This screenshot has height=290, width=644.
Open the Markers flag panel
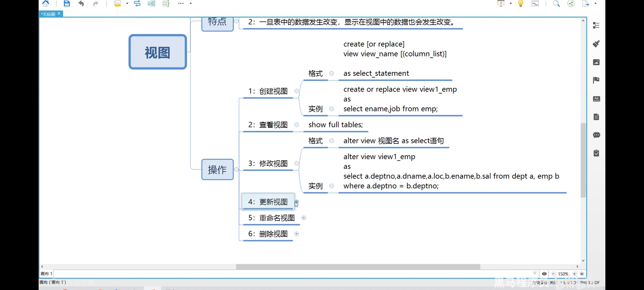(596, 80)
